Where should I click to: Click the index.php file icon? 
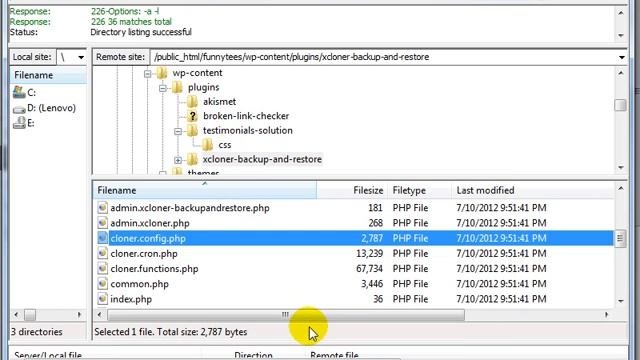[x=102, y=299]
